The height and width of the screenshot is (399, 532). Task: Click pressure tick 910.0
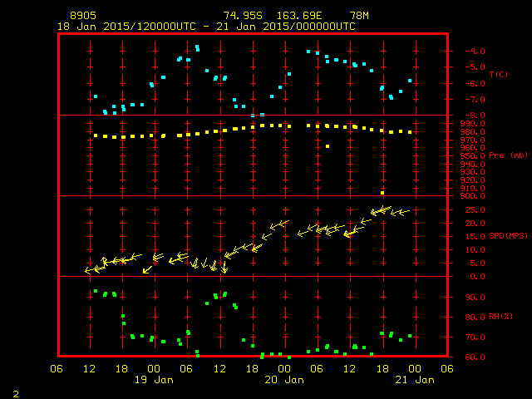tap(473, 189)
